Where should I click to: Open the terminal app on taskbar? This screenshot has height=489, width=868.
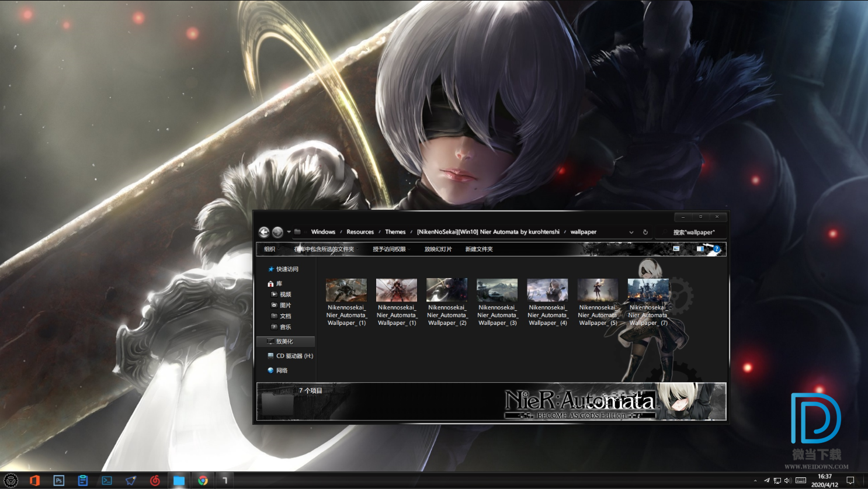pyautogui.click(x=107, y=480)
